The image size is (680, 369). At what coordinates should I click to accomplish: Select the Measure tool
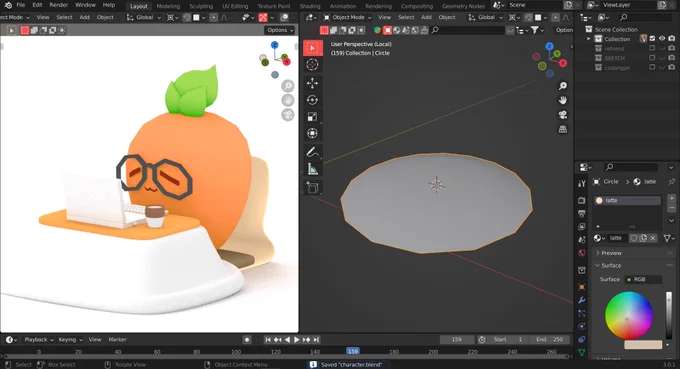coord(312,169)
